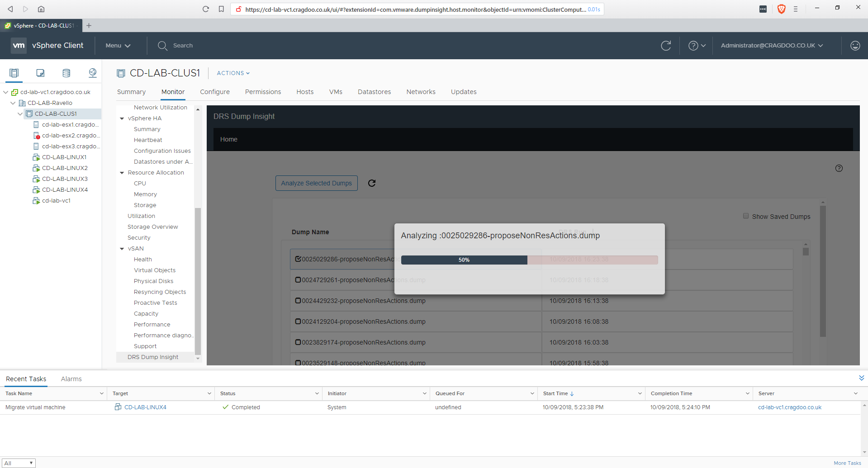Click the search magnifier icon

point(162,46)
